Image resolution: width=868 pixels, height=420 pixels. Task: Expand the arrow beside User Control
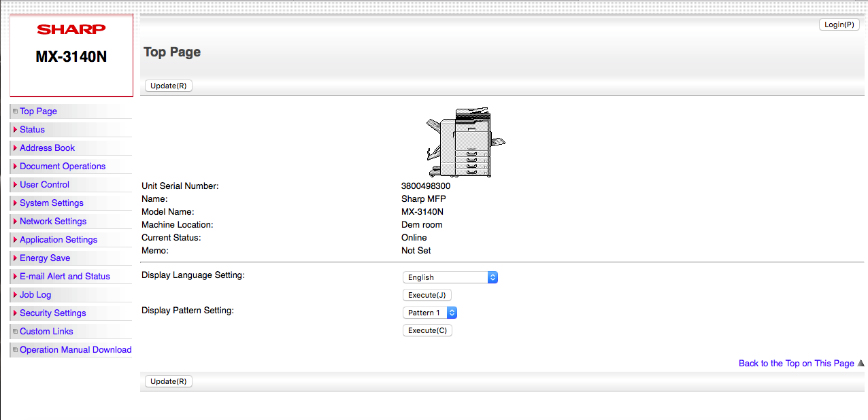point(15,184)
